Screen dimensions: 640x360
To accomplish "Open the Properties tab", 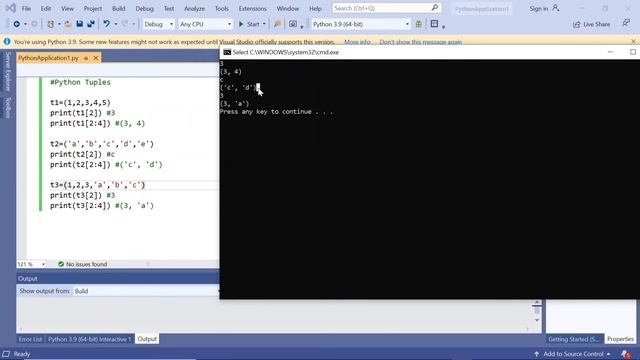I will click(620, 339).
